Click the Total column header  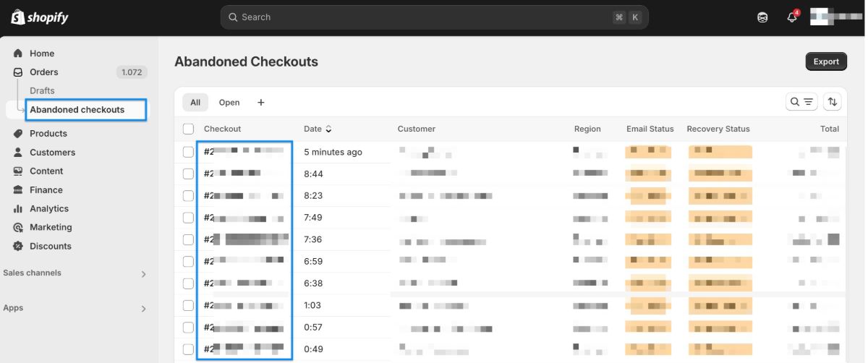click(x=830, y=129)
